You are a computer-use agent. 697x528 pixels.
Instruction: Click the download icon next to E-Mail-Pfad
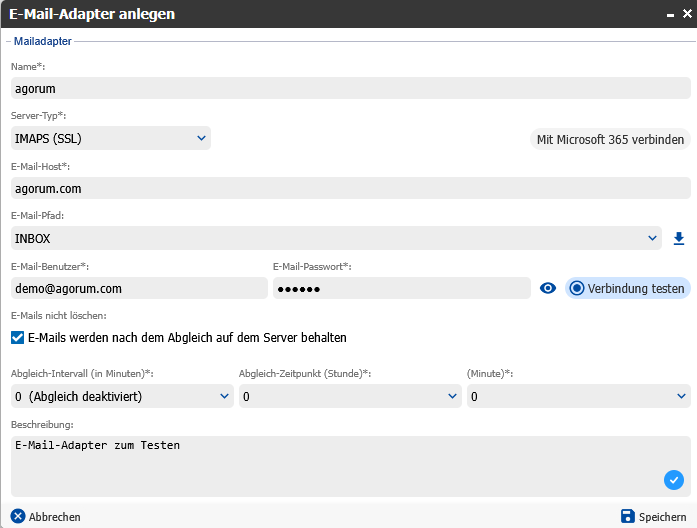[x=679, y=238]
